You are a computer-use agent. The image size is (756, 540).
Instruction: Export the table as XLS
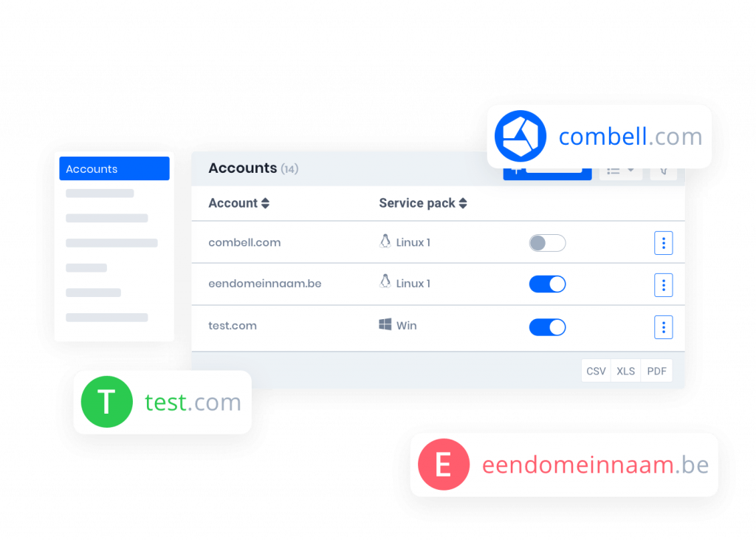click(626, 371)
